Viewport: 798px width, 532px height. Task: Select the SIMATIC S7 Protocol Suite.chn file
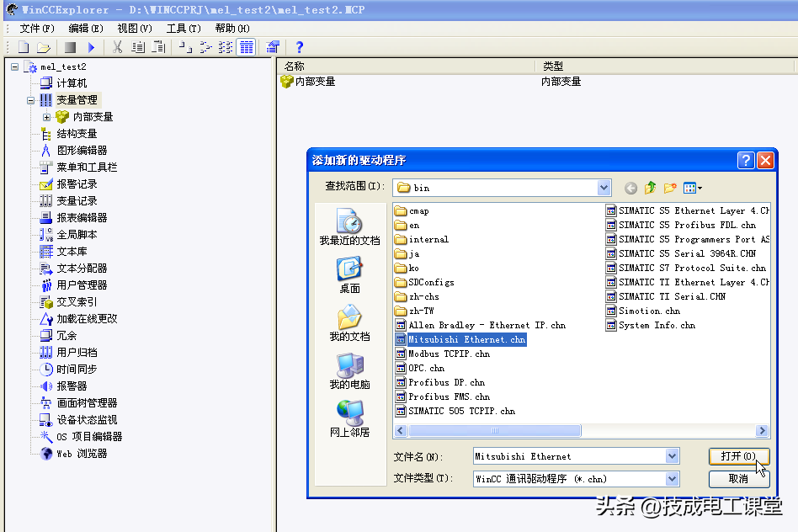coord(691,268)
